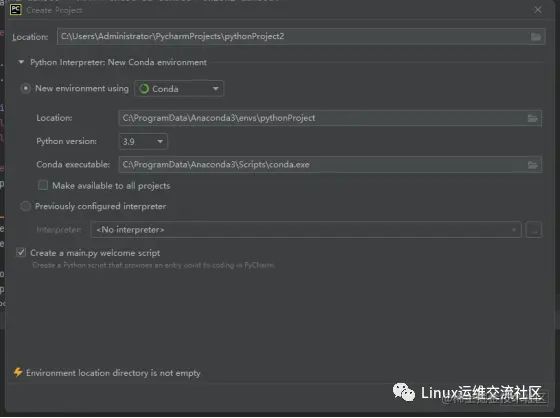Click the PyCharm icon in title bar
The height and width of the screenshot is (418, 560).
[x=16, y=10]
